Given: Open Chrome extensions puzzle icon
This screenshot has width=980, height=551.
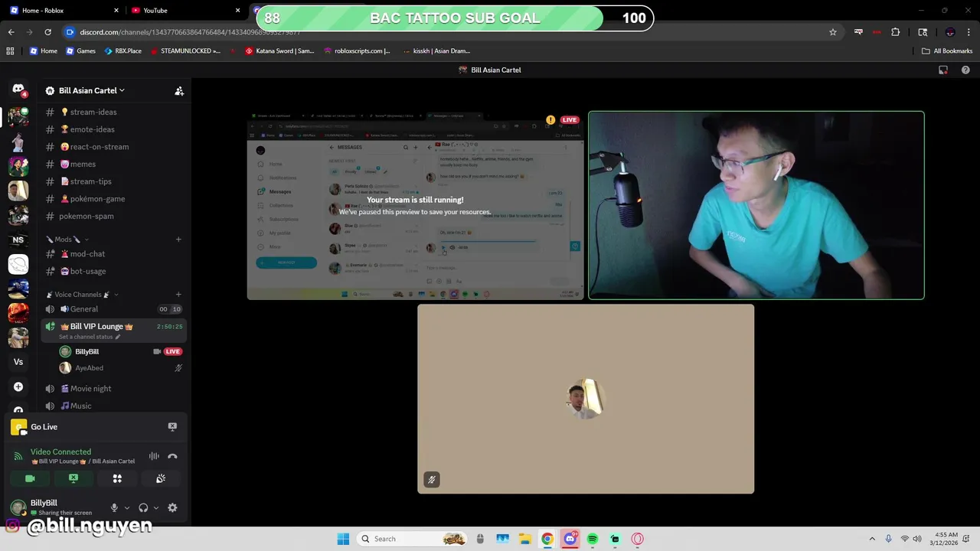Looking at the screenshot, I should pyautogui.click(x=895, y=32).
